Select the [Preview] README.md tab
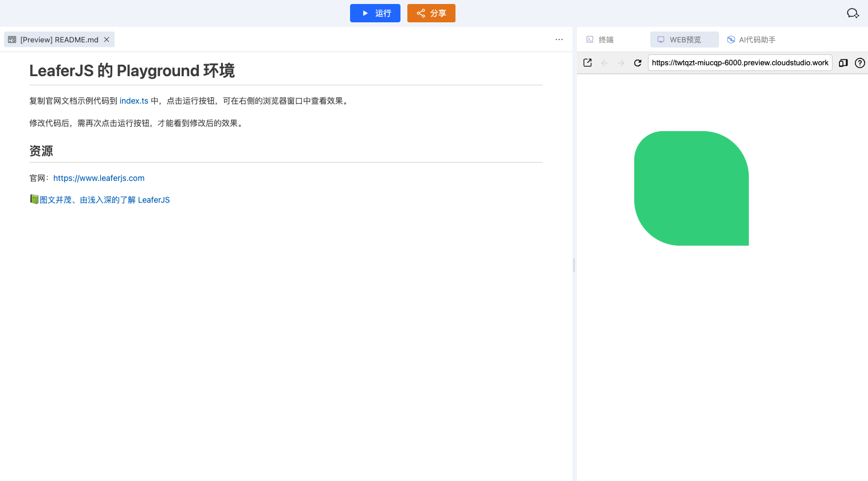Viewport: 868px width, 481px height. (59, 40)
